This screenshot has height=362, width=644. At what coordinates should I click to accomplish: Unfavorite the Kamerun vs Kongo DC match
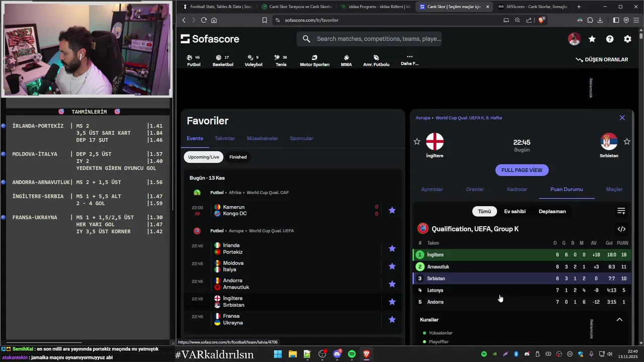coord(392,210)
